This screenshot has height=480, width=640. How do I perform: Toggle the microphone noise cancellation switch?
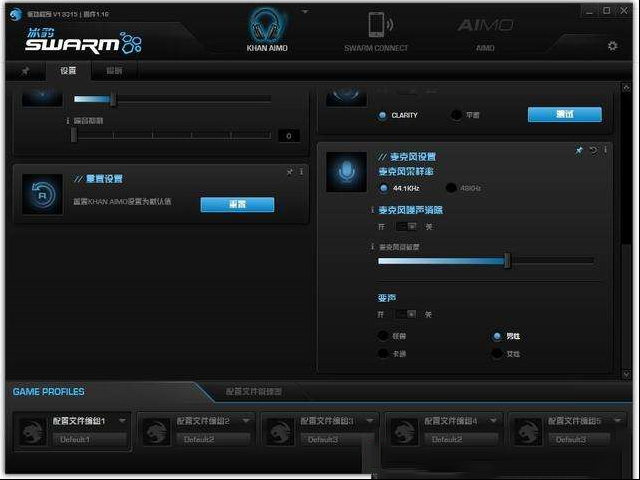point(407,226)
